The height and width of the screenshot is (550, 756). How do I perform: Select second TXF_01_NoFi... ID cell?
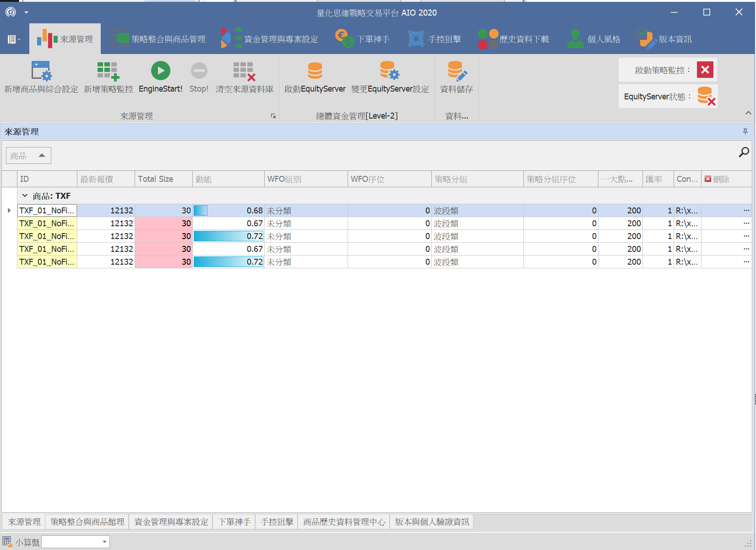tap(47, 223)
